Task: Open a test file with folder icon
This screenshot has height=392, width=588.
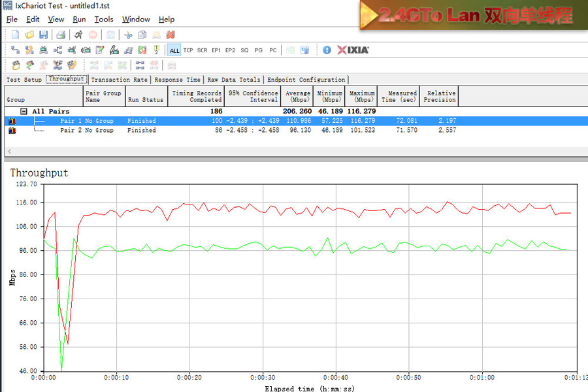Action: point(29,35)
